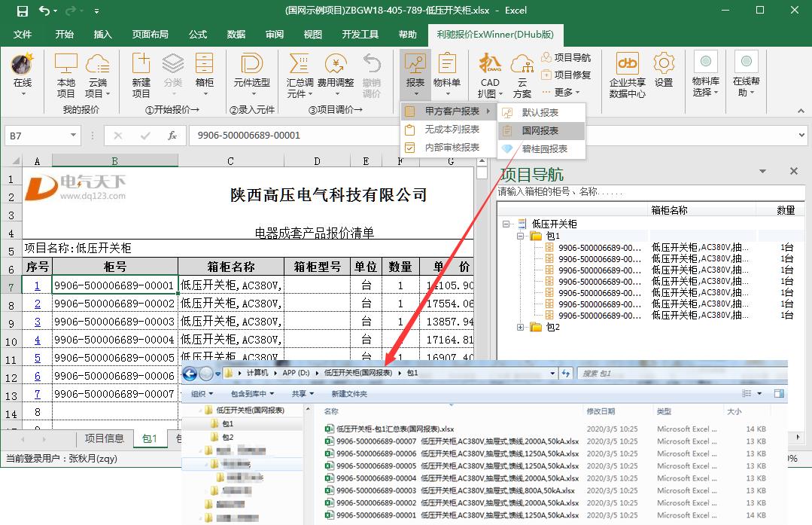Click 修改日期 column header in Explorer

(x=601, y=411)
